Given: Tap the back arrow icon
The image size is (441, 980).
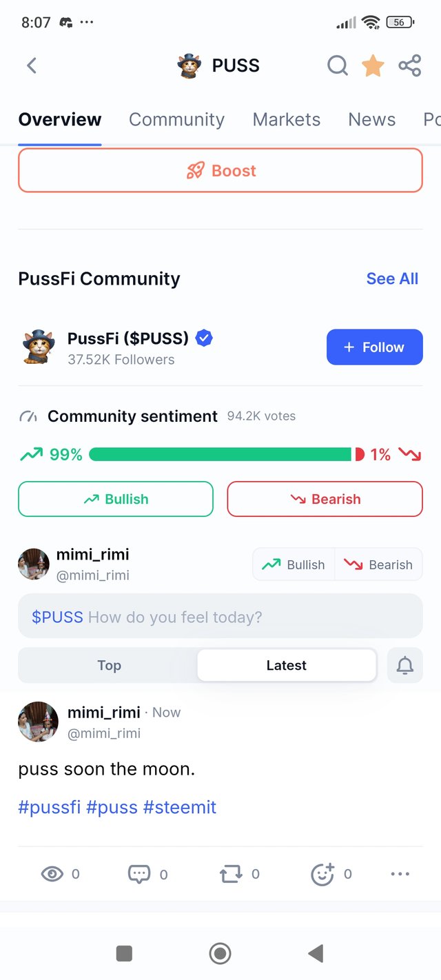Looking at the screenshot, I should pos(31,65).
